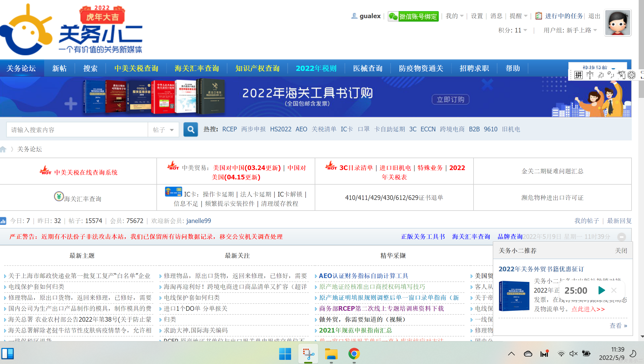The height and width of the screenshot is (364, 644).
Task: Click the IC card icon
Action: tap(173, 192)
